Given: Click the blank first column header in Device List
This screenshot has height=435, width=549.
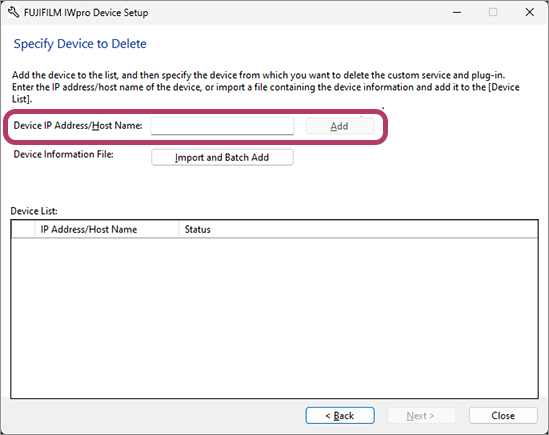Looking at the screenshot, I should click(x=23, y=229).
